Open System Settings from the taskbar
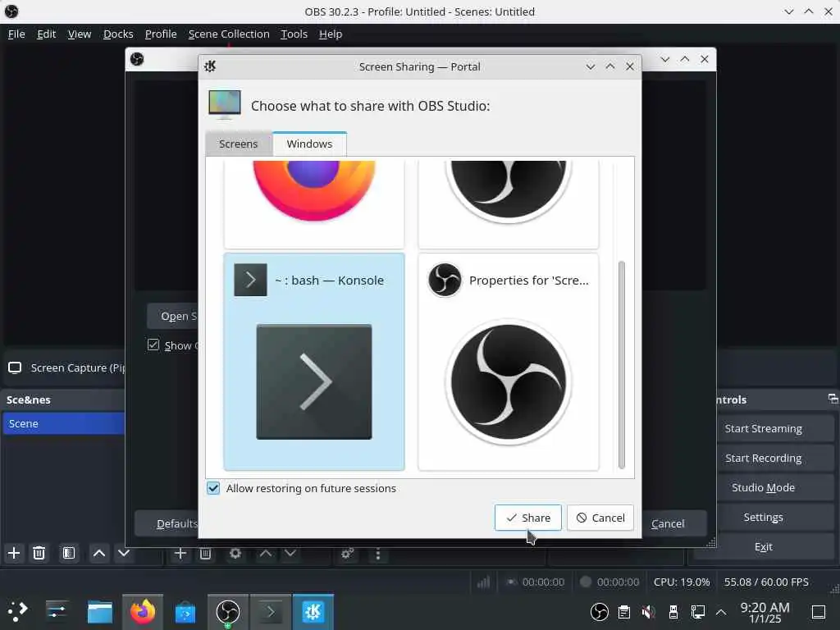 [57, 611]
